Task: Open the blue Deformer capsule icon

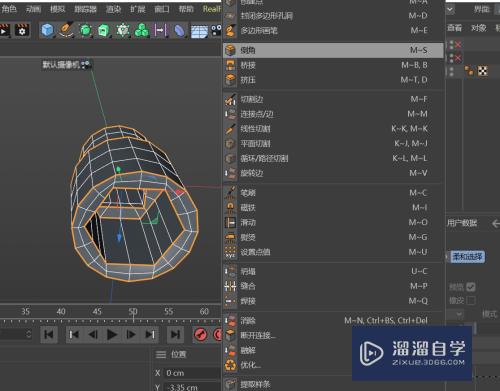Action: click(x=180, y=30)
